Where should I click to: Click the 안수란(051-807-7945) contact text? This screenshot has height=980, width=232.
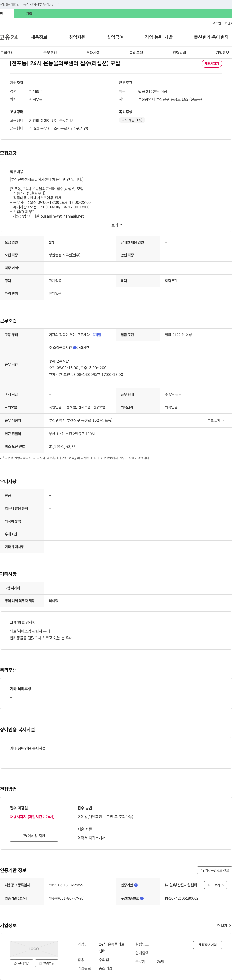tap(66, 898)
